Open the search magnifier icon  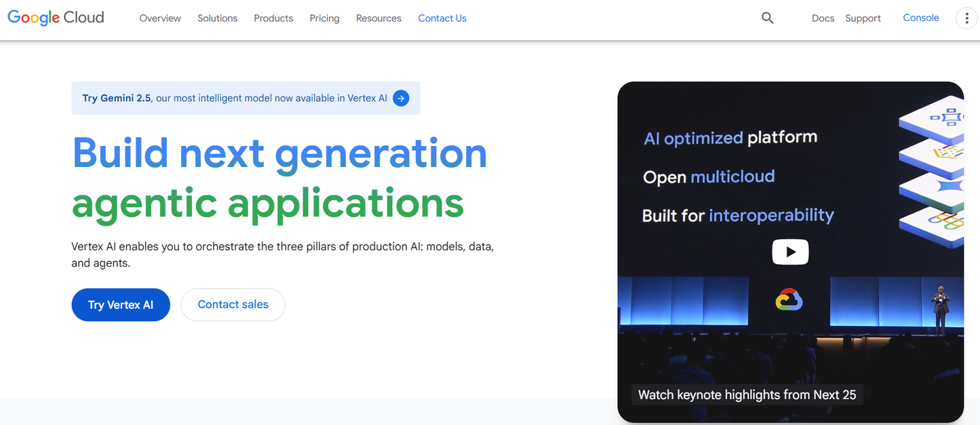coord(767,18)
